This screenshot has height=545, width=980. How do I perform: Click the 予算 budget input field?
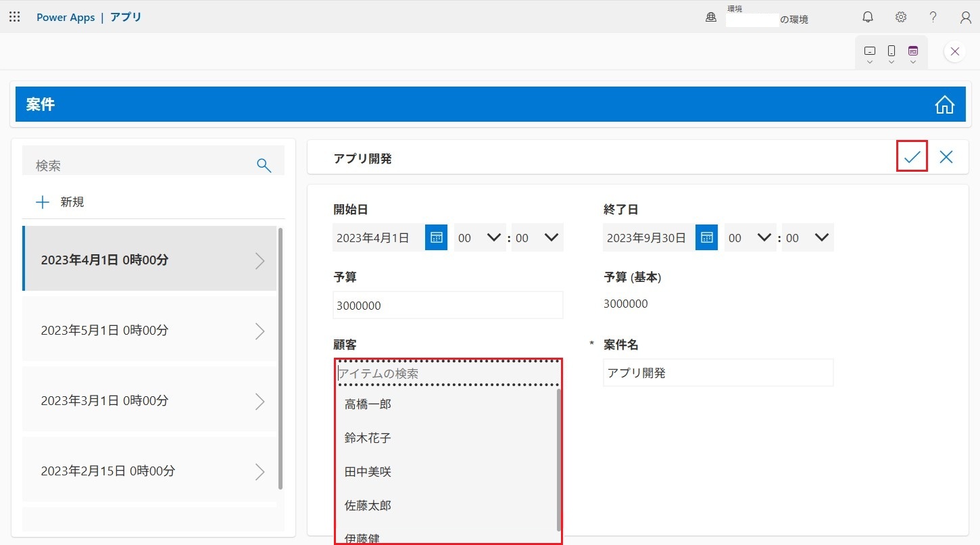click(x=447, y=306)
